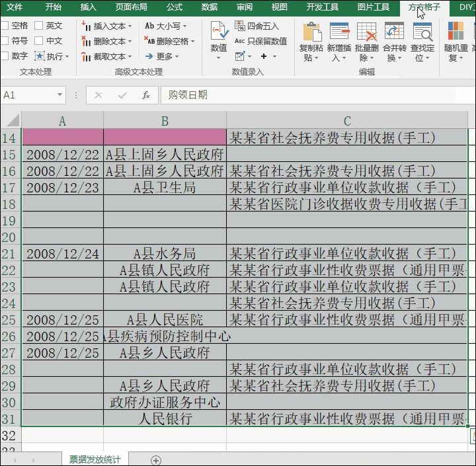Click the formula bar confirm checkmark
Viewport: 476px width, 466px height.
(x=122, y=95)
